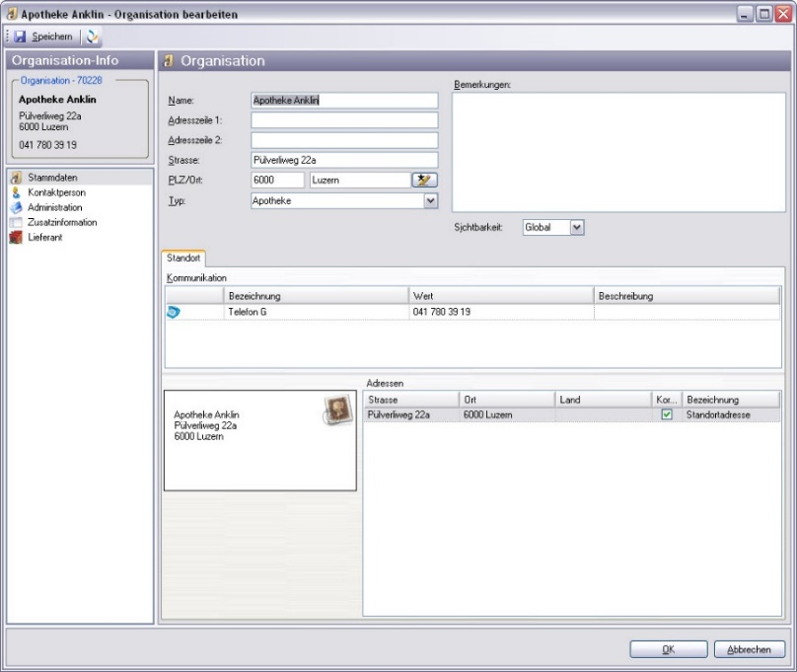Select Stammdaten in the sidebar
Image resolution: width=797 pixels, height=672 pixels.
point(48,178)
